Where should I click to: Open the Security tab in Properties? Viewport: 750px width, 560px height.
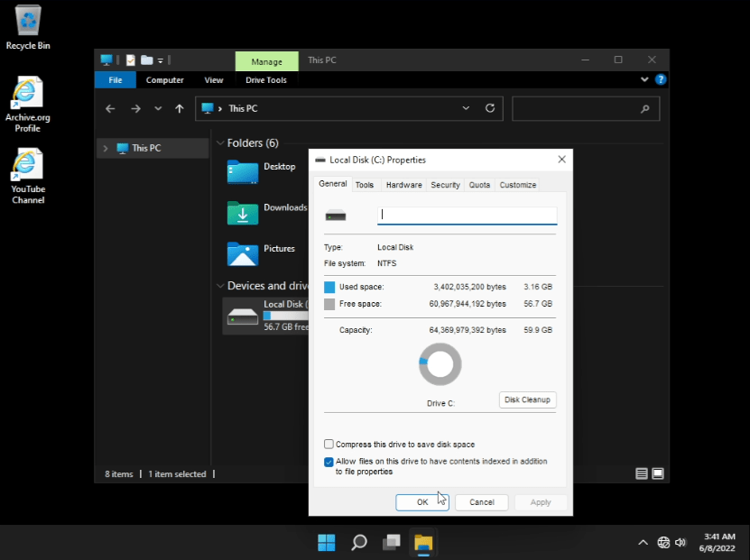(445, 185)
